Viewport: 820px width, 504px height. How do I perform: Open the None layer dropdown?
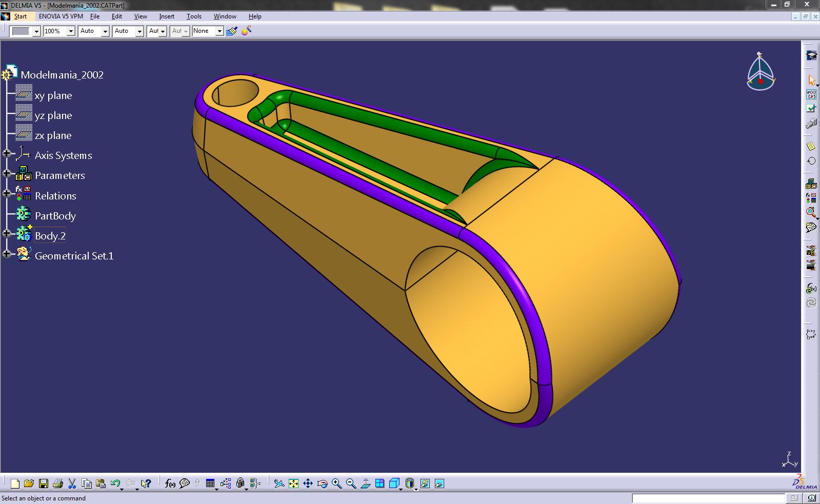[x=219, y=31]
